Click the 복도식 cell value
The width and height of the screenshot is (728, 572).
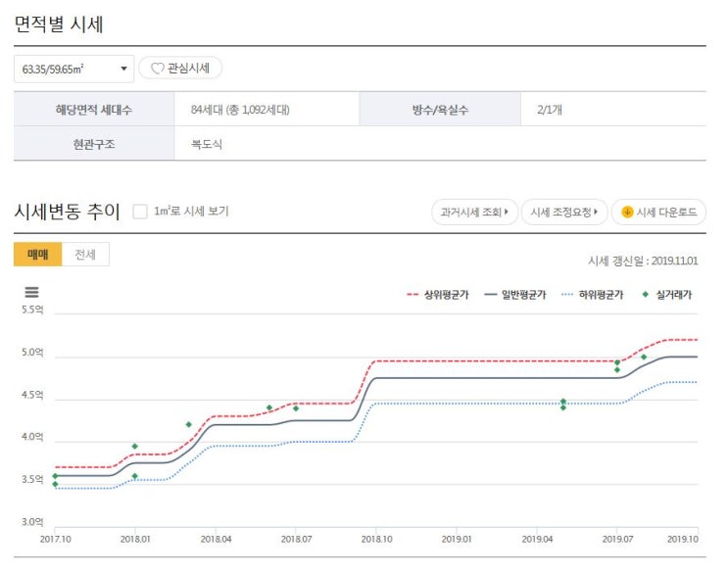click(x=207, y=144)
